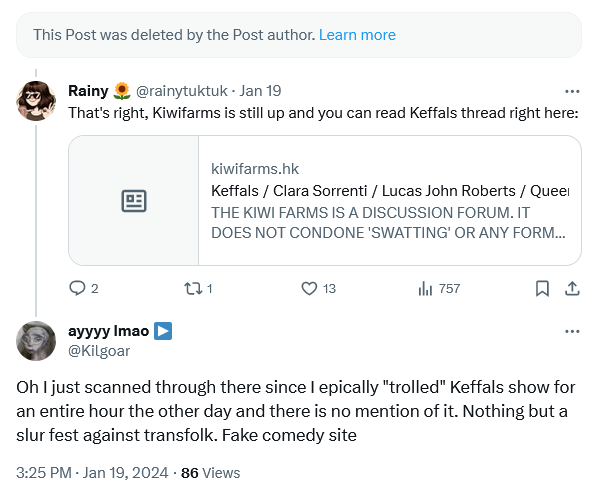The width and height of the screenshot is (598, 491).
Task: Open Rainy's profile avatar
Action: pyautogui.click(x=36, y=101)
